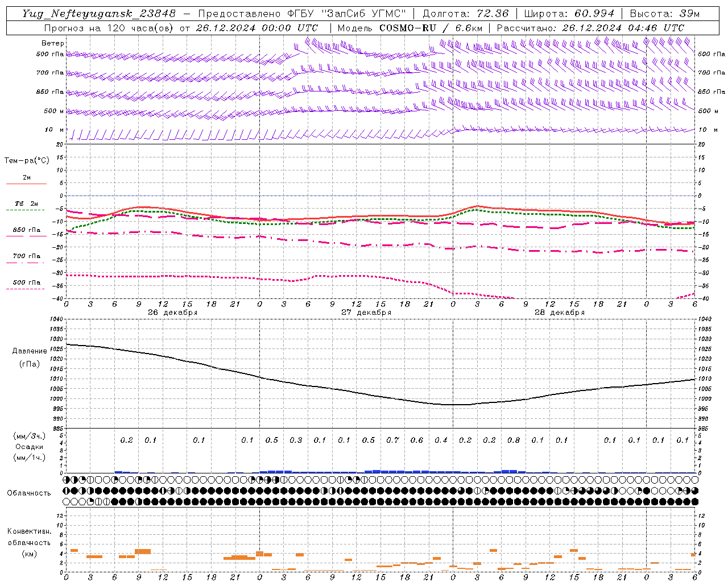Click the precipitation value '0.6'

tap(417, 440)
